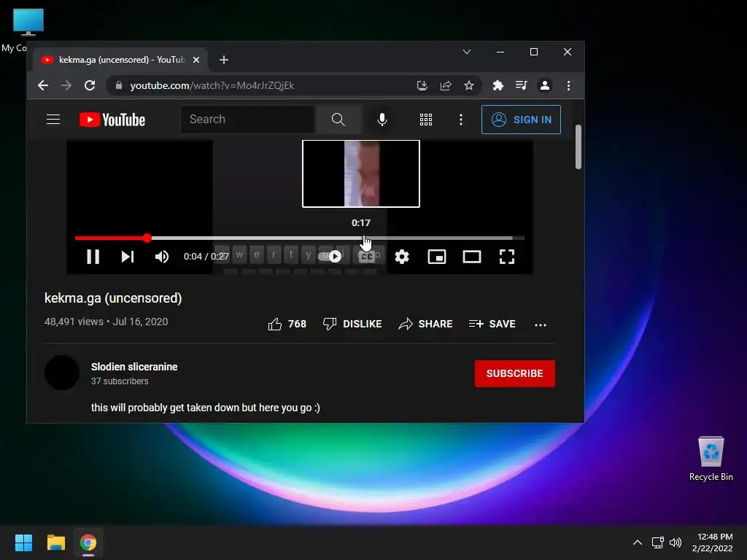Search with your voice microphone
The height and width of the screenshot is (560, 747).
pos(382,120)
